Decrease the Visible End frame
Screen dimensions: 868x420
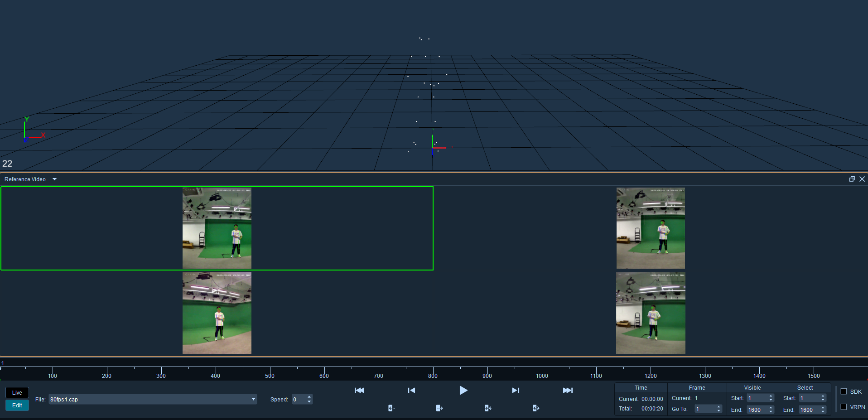(x=771, y=412)
